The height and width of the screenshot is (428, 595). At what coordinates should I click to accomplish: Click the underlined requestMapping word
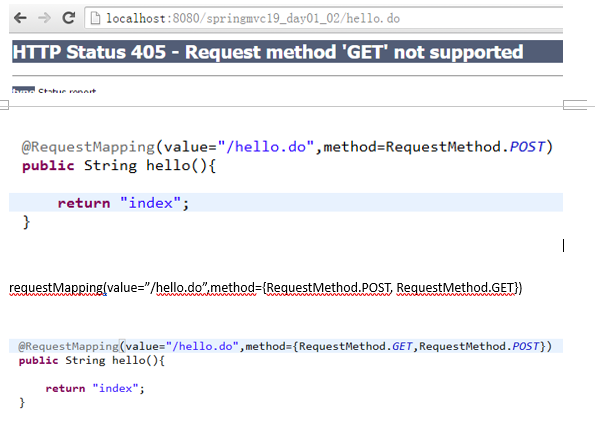pyautogui.click(x=56, y=288)
